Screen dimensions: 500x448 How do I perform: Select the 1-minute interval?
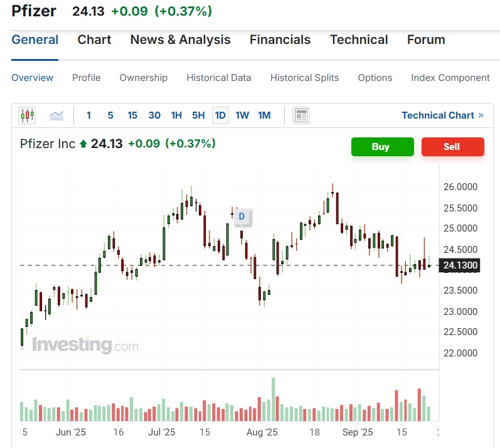click(x=88, y=115)
